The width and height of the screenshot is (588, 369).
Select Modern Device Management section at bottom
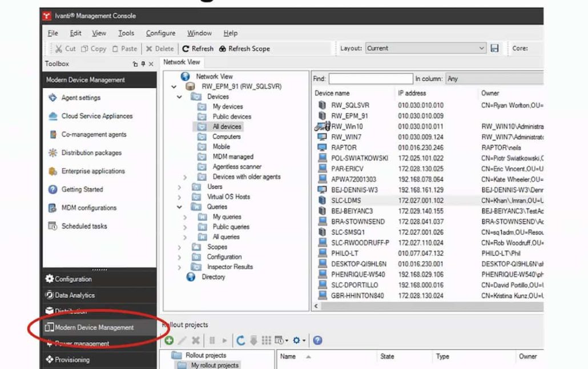click(99, 327)
